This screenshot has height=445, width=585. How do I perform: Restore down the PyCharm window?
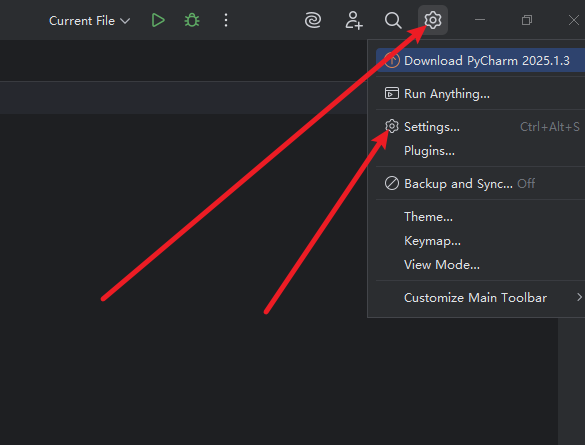click(x=527, y=20)
